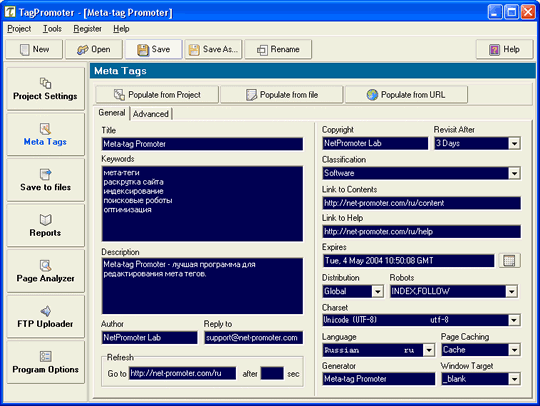Screen dimensions: 540x406
Task: Switch to the Advanced tab
Action: 151,114
